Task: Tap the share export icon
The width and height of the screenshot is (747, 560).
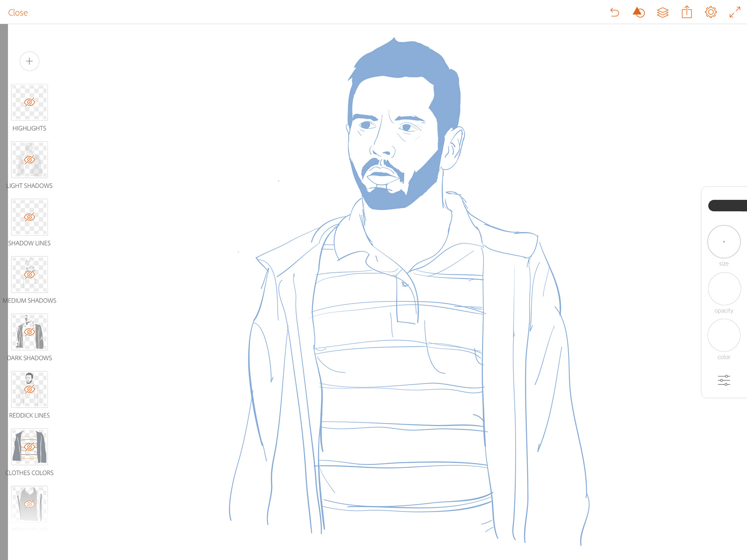Action: pos(687,12)
